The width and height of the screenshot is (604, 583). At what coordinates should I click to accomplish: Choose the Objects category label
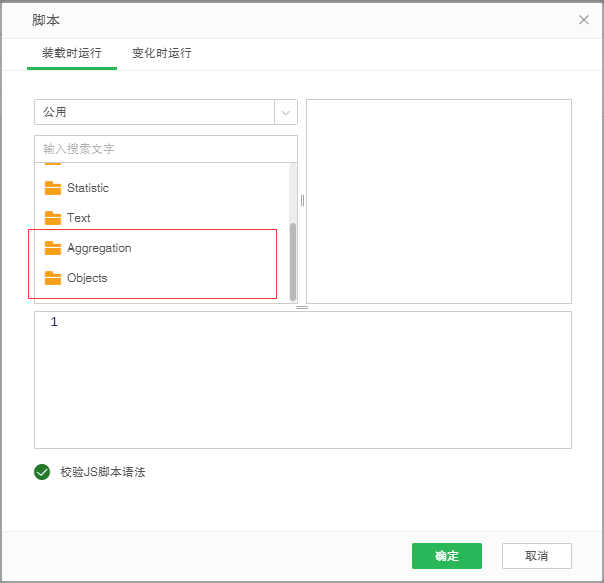pyautogui.click(x=87, y=278)
